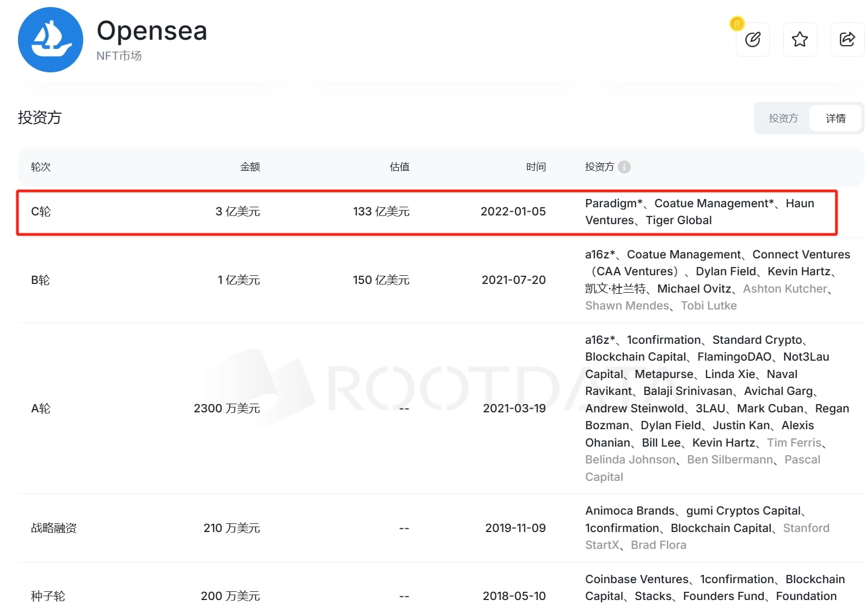Screen dimensions: 868x606
Task: Open Ashton Kutcher investor link
Action: coord(785,289)
